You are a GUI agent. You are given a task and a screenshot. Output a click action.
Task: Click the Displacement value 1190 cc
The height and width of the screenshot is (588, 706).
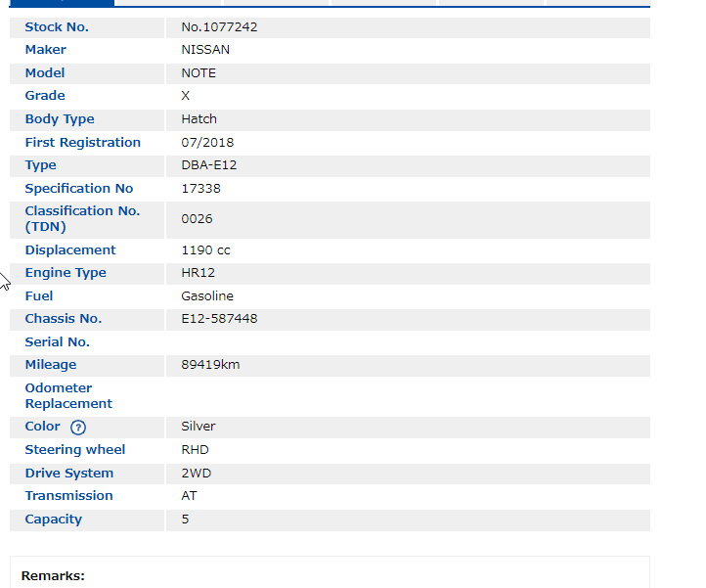tap(205, 250)
